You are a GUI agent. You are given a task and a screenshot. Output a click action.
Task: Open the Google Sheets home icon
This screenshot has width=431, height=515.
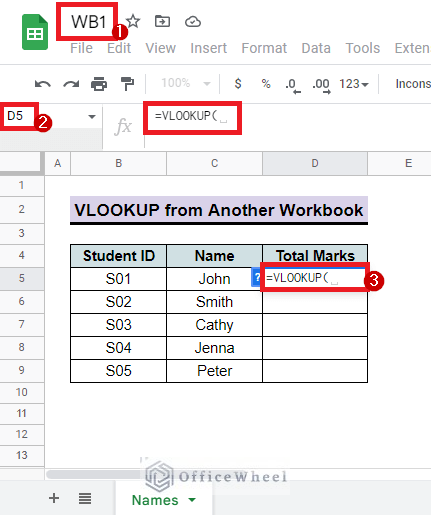pos(35,32)
